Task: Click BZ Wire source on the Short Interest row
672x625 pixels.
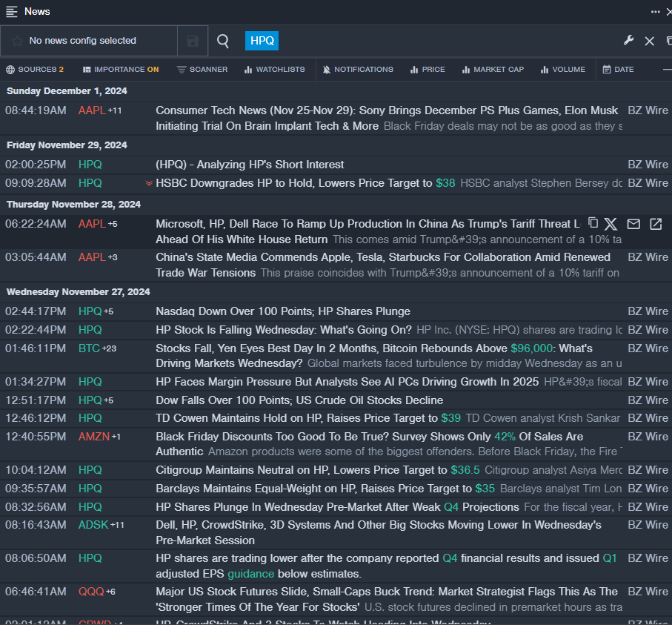Action: coord(648,165)
